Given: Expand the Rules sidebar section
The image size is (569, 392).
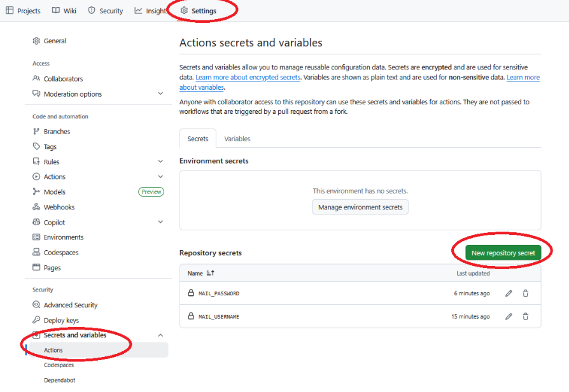Looking at the screenshot, I should pyautogui.click(x=160, y=162).
